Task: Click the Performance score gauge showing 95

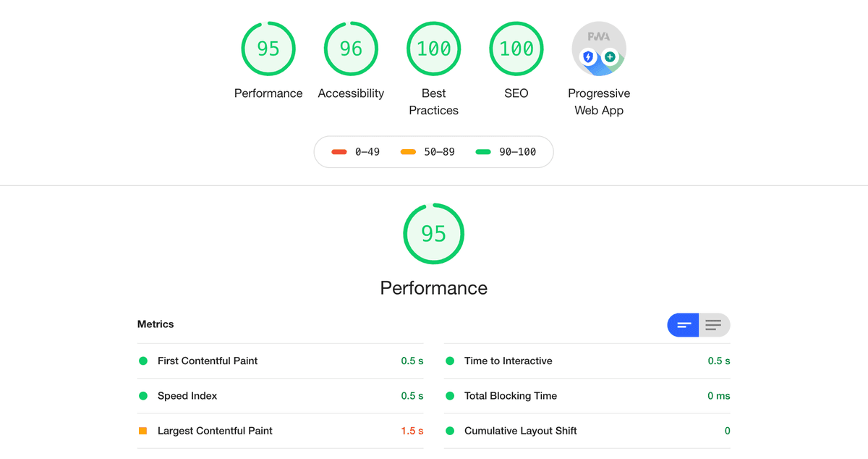Action: (x=268, y=49)
